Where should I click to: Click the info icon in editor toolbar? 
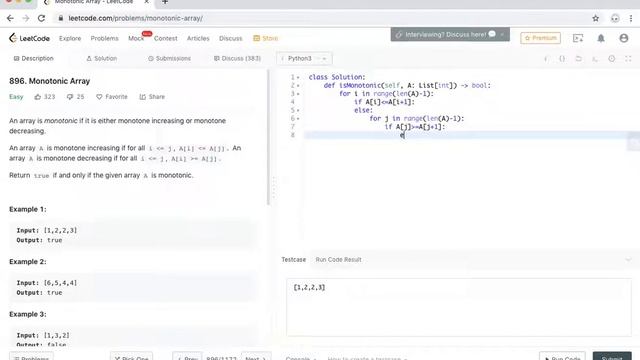(x=546, y=59)
